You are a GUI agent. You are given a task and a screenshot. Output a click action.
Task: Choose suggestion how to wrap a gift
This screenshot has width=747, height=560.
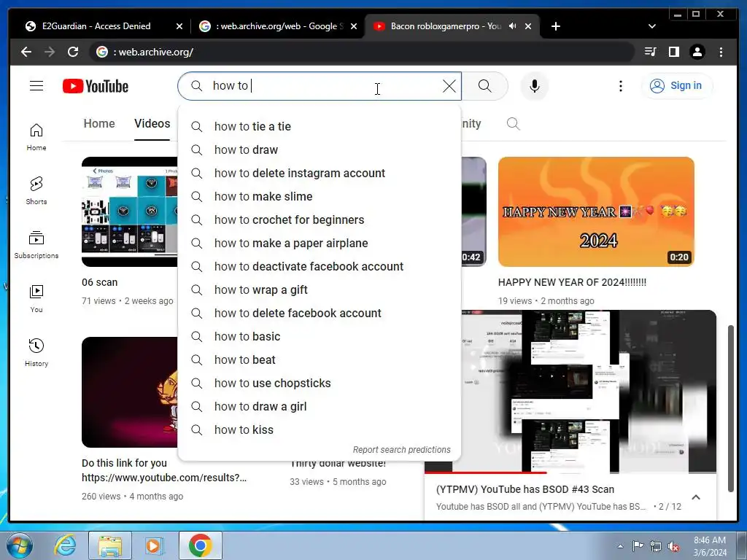point(320,289)
